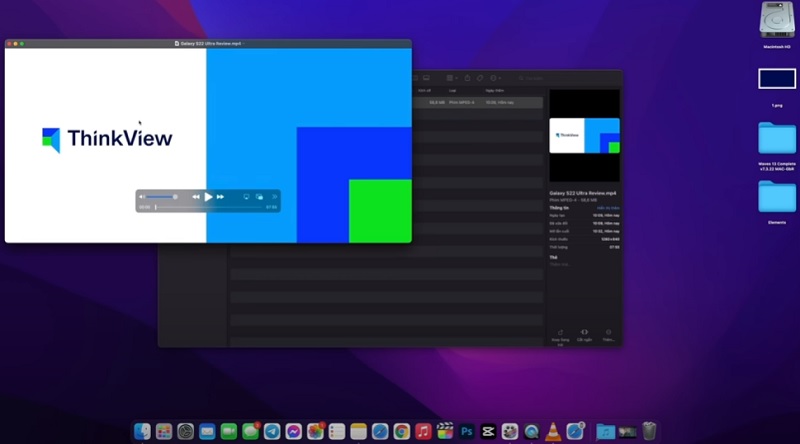The width and height of the screenshot is (800, 444).
Task: Click the rotate action in the preview pane
Action: pyautogui.click(x=558, y=332)
